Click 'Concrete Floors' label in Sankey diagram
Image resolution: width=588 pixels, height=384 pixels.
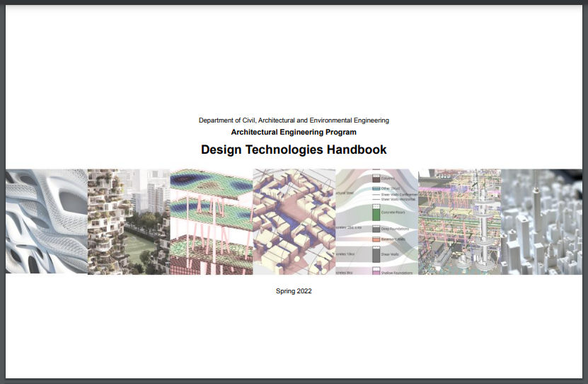pyautogui.click(x=393, y=213)
